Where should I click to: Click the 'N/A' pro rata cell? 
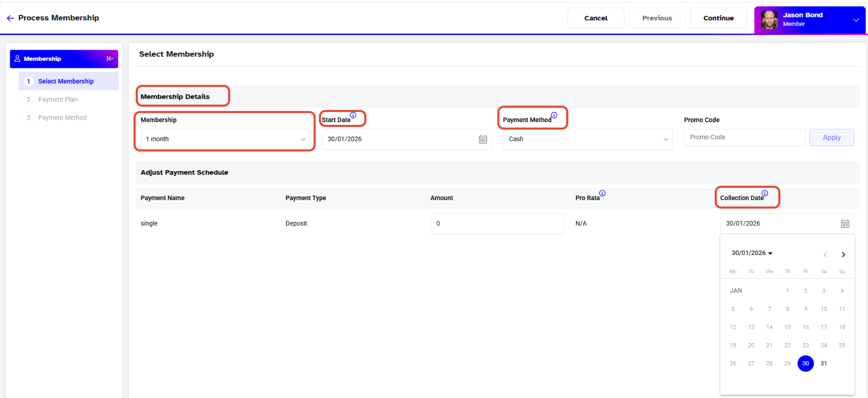pyautogui.click(x=581, y=224)
